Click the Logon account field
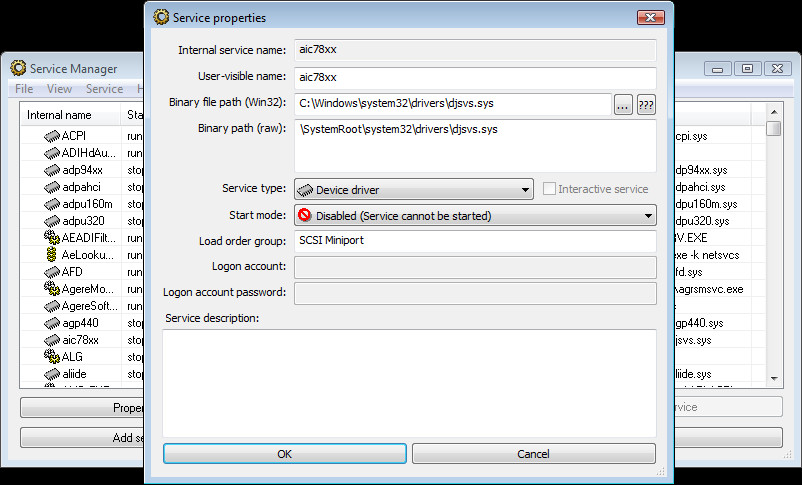The image size is (802, 485). coord(475,267)
